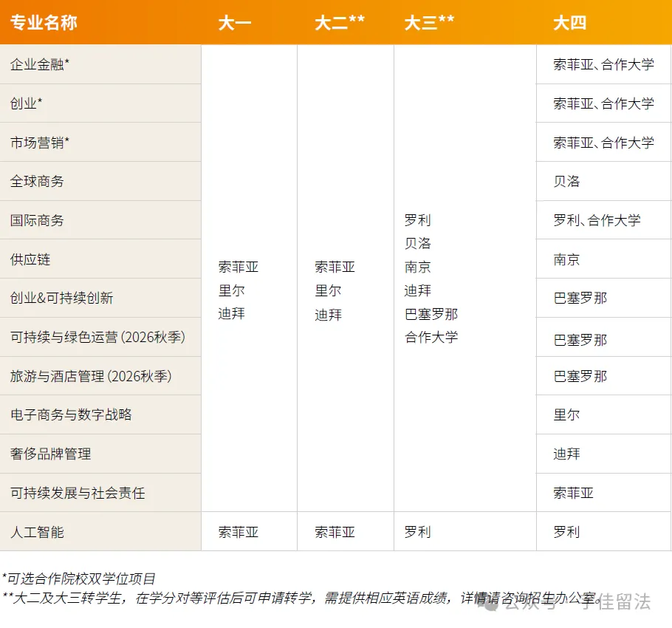
Task: Click the **大二及大三转学生 transfer footnote
Action: [301, 598]
